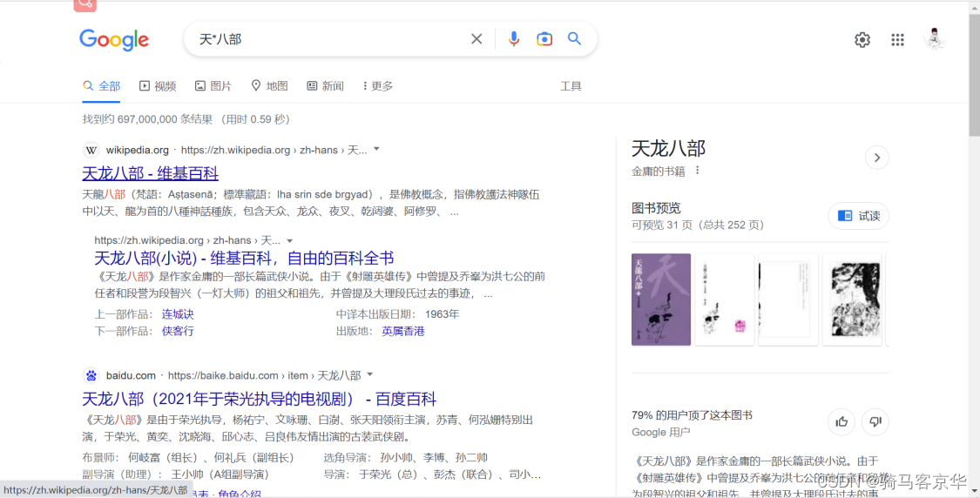Start voice search with microphone icon
The height and width of the screenshot is (498, 980).
tap(514, 38)
